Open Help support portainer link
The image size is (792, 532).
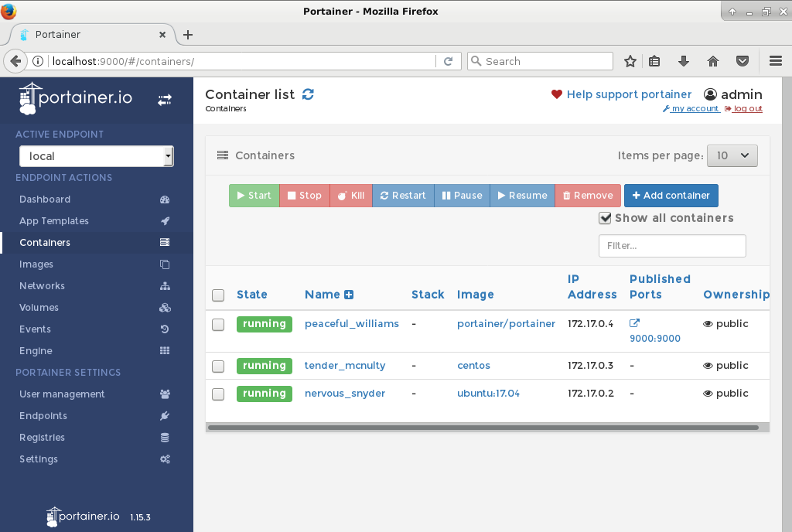(x=629, y=94)
